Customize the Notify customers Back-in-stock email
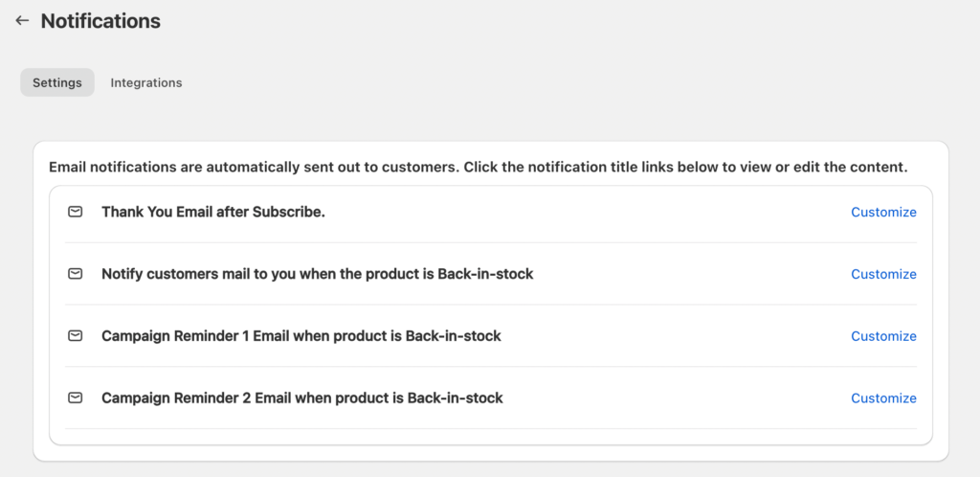The width and height of the screenshot is (980, 477). [x=883, y=274]
